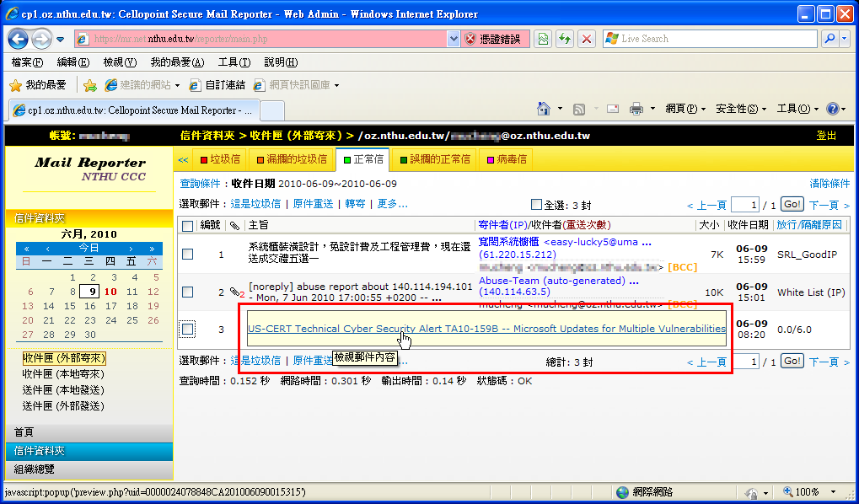Click the Help question mark icon
The height and width of the screenshot is (504, 859).
(x=831, y=109)
